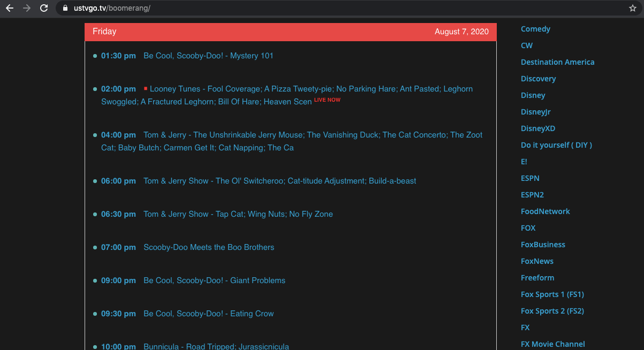Open the FoxBusiness channel
Viewport: 644px width, 350px height.
pyautogui.click(x=543, y=245)
